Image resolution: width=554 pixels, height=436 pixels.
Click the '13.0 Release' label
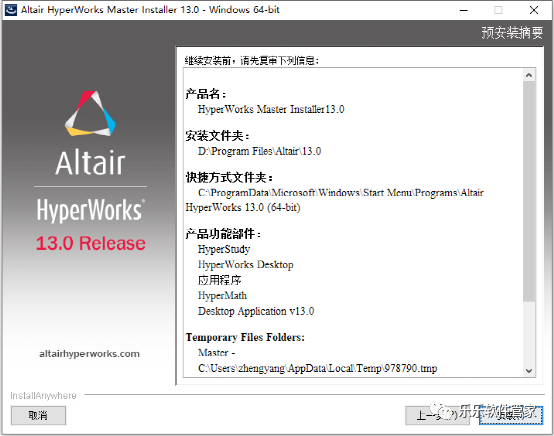click(90, 243)
